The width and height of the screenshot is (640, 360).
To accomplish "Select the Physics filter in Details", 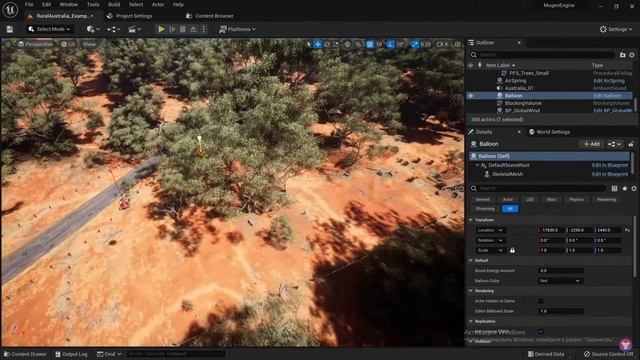I will [576, 200].
